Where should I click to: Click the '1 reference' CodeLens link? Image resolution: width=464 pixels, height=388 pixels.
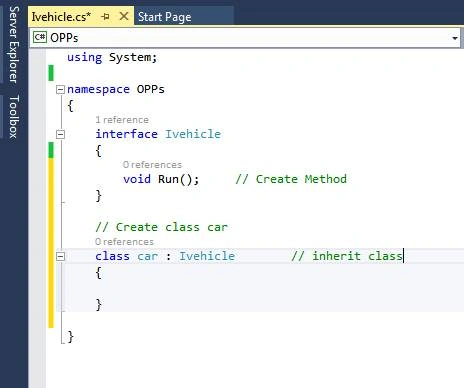coord(122,120)
